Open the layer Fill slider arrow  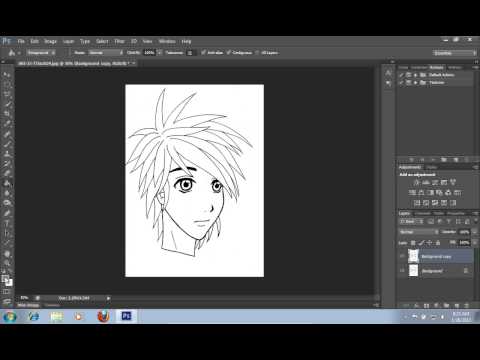474,243
